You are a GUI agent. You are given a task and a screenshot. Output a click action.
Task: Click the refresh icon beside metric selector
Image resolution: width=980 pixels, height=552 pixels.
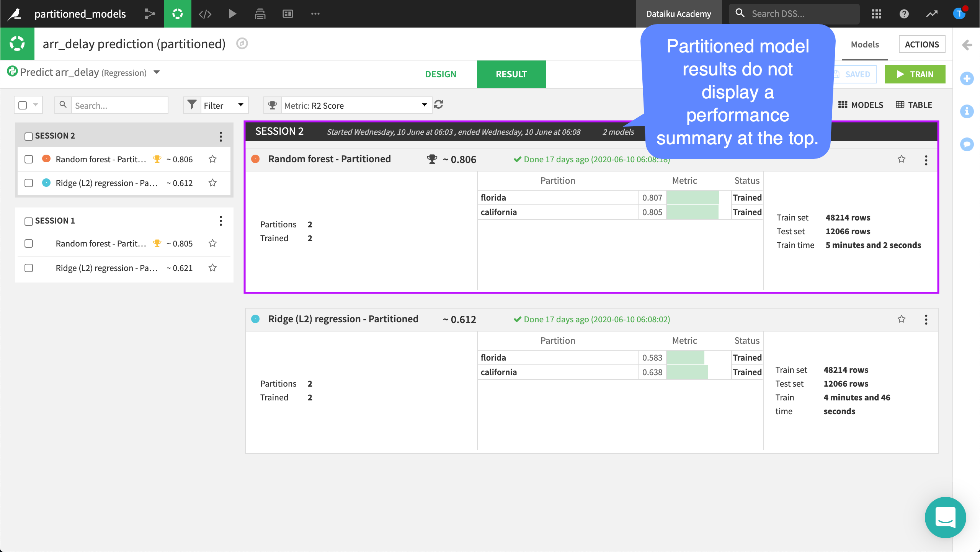coord(439,105)
